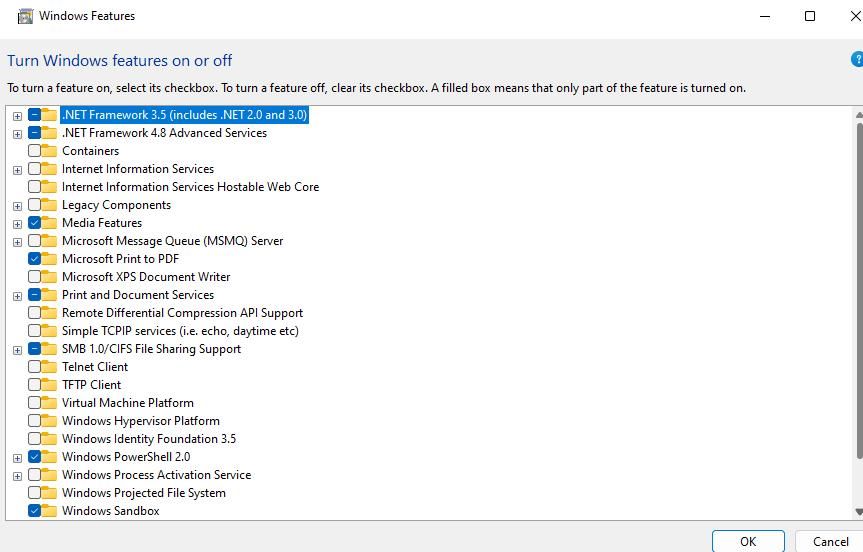Enable the Telnet Client checkbox
The height and width of the screenshot is (552, 863).
[34, 367]
